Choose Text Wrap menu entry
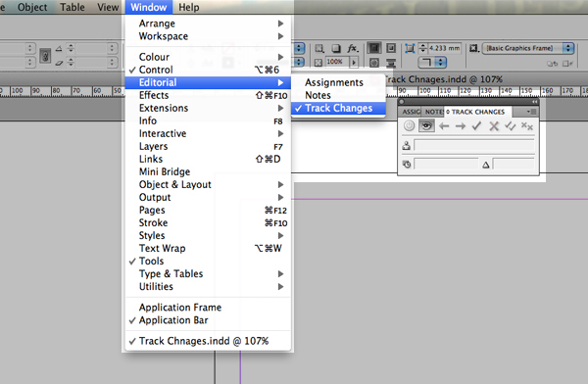Image resolution: width=588 pixels, height=384 pixels. (208, 248)
